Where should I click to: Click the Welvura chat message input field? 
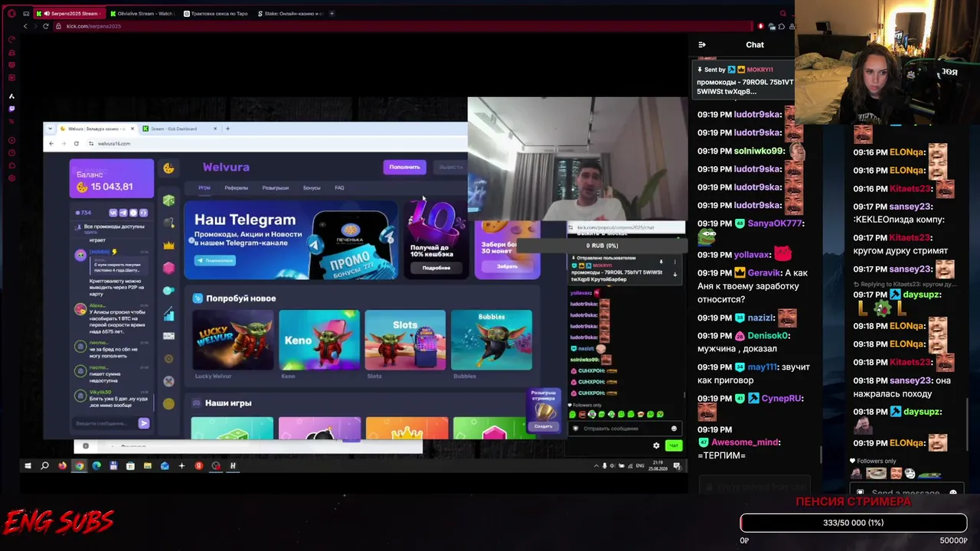click(106, 423)
